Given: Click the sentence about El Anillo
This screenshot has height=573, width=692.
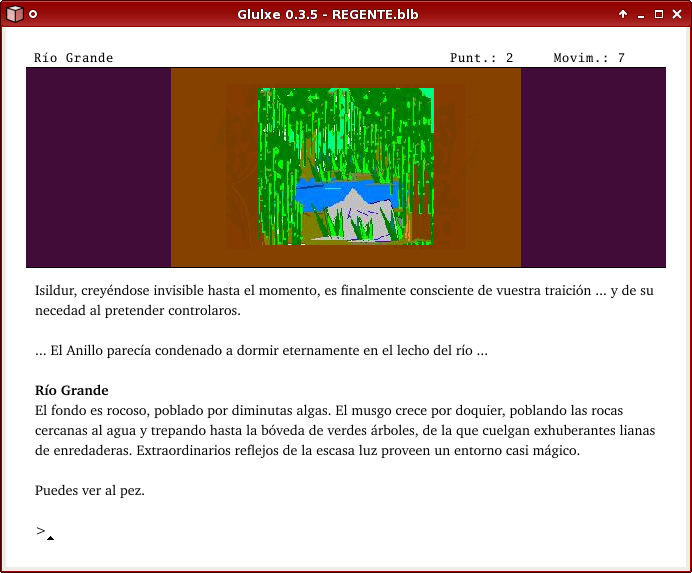Looking at the screenshot, I should coord(261,351).
